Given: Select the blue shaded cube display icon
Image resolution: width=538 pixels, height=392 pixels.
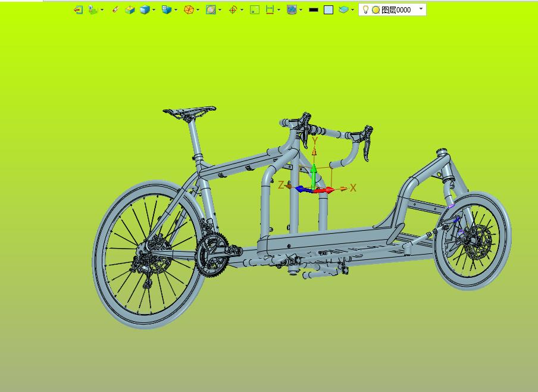Looking at the screenshot, I should [x=144, y=10].
